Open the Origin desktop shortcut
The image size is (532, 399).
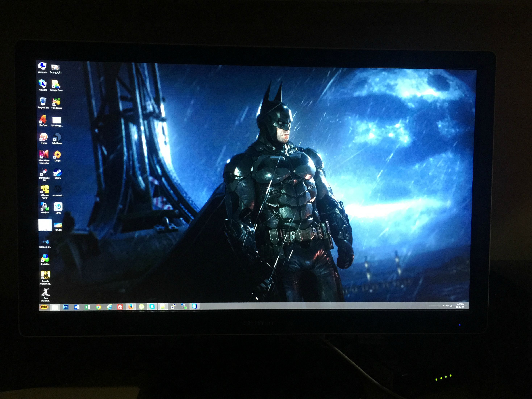(x=57, y=156)
